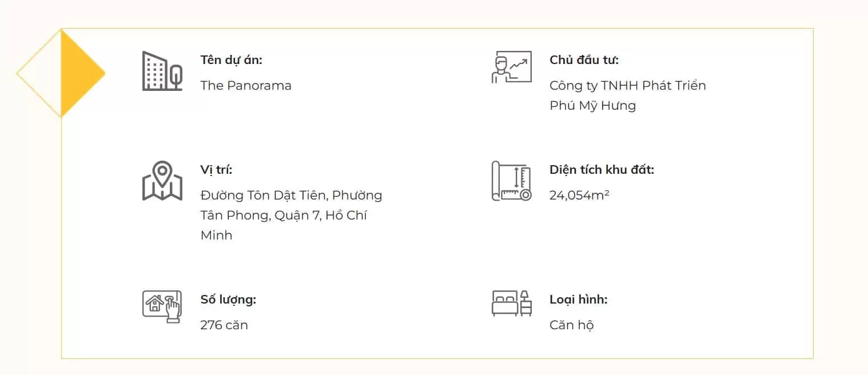The image size is (868, 375).
Task: Select the "Loại hình:" heading
Action: point(578,300)
